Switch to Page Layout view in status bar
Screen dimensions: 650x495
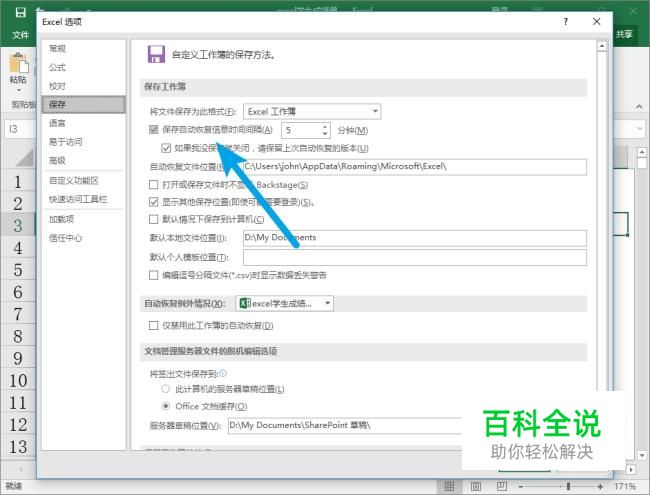click(475, 486)
